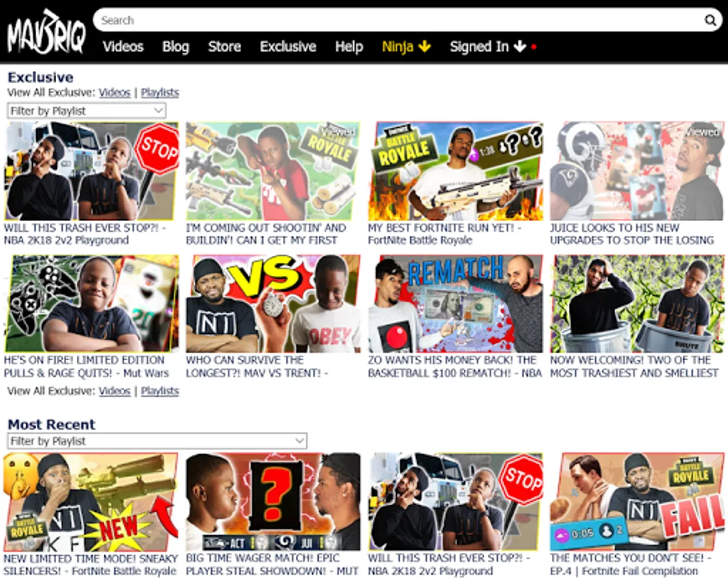Click the Exclusive section heading
Screen dimensions: 728x580
click(41, 77)
